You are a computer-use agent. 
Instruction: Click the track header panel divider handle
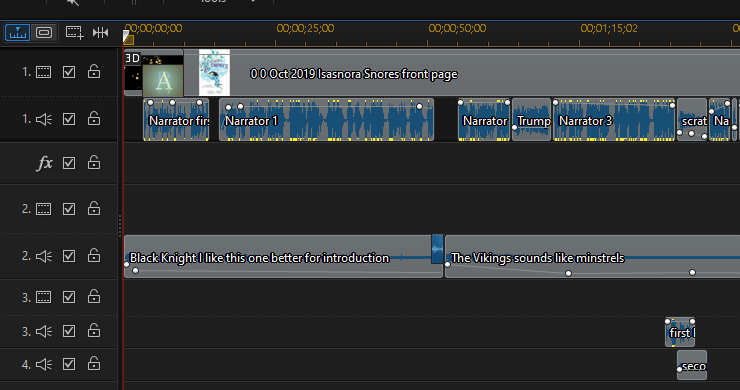(120, 226)
